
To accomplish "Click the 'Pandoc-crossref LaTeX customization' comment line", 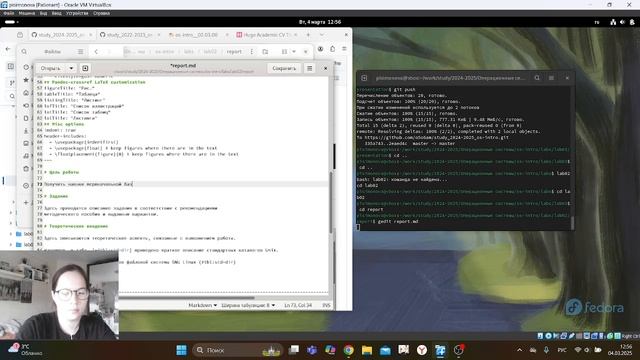I will (x=95, y=82).
